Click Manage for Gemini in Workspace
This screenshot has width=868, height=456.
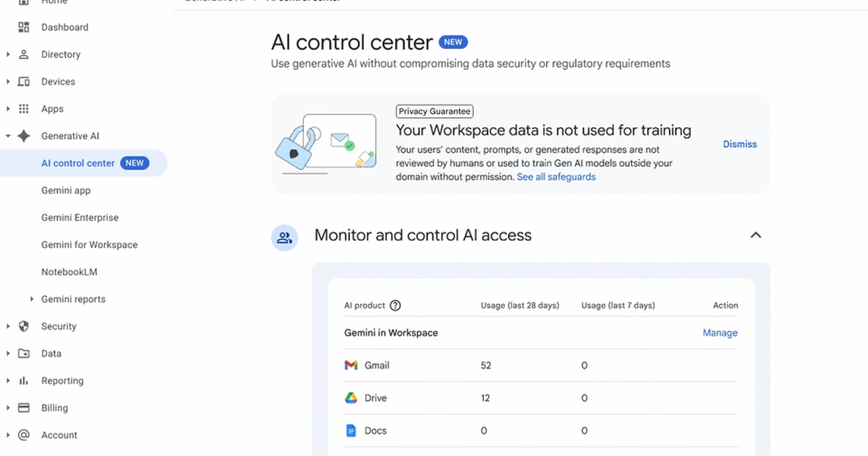pos(720,333)
